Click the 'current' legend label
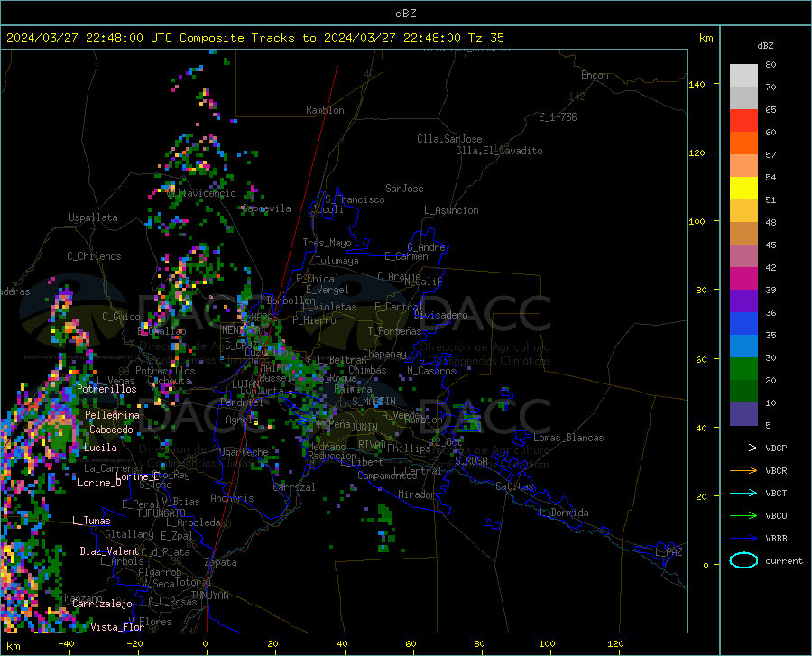 [783, 560]
